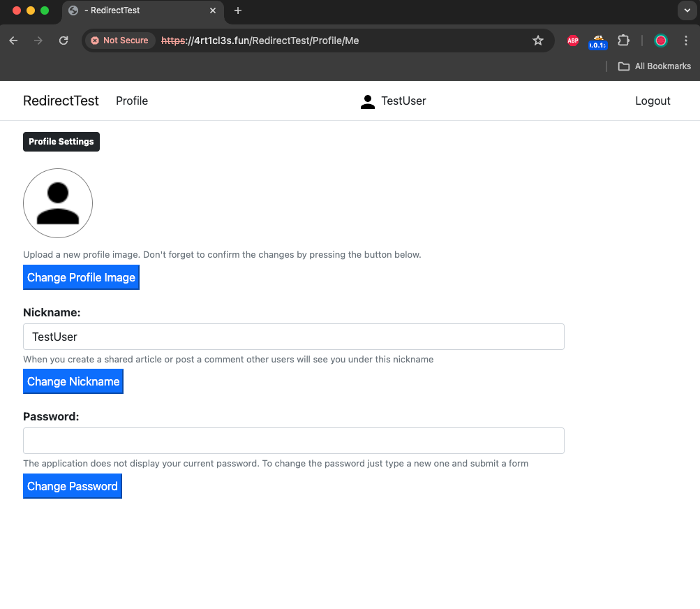Bookmark the page via the star icon
700x609 pixels.
[x=538, y=41]
